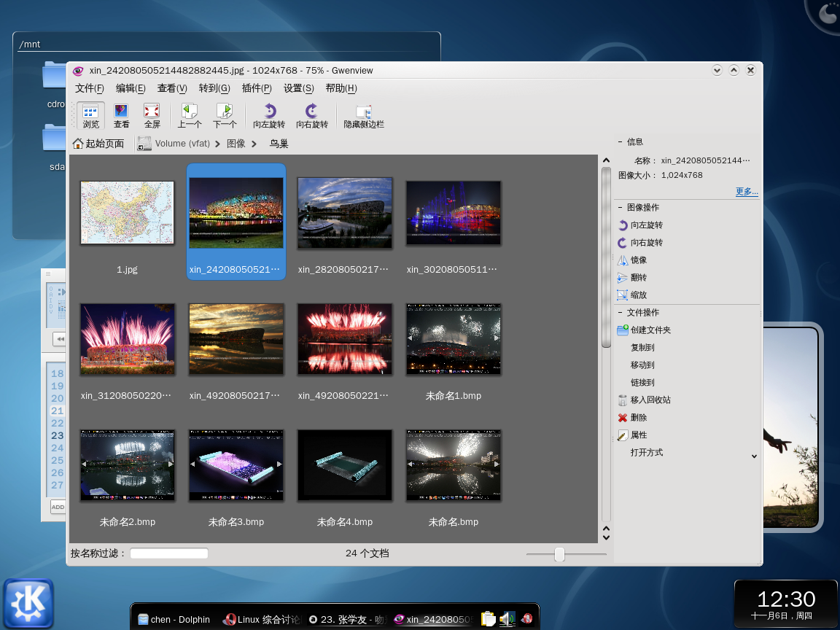Click clipboard icon in system tray
840x630 pixels.
click(488, 619)
